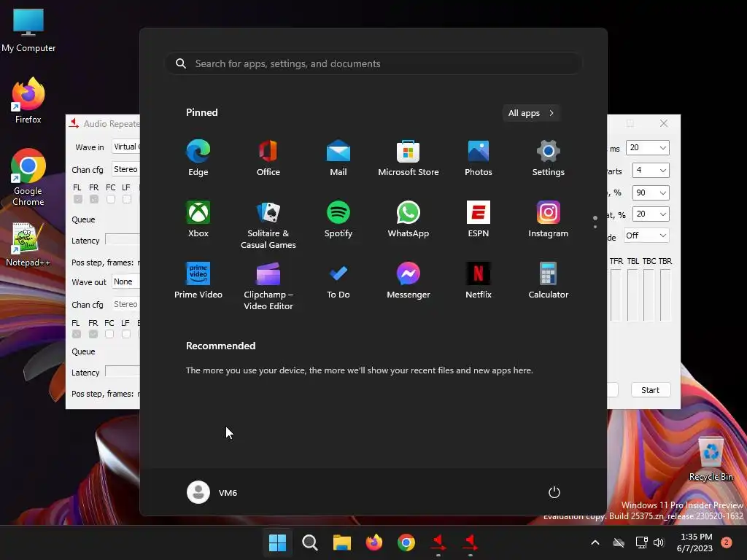Screen dimensions: 747x560
Task: Open Solitaire & Casual Games
Action: coord(268,225)
